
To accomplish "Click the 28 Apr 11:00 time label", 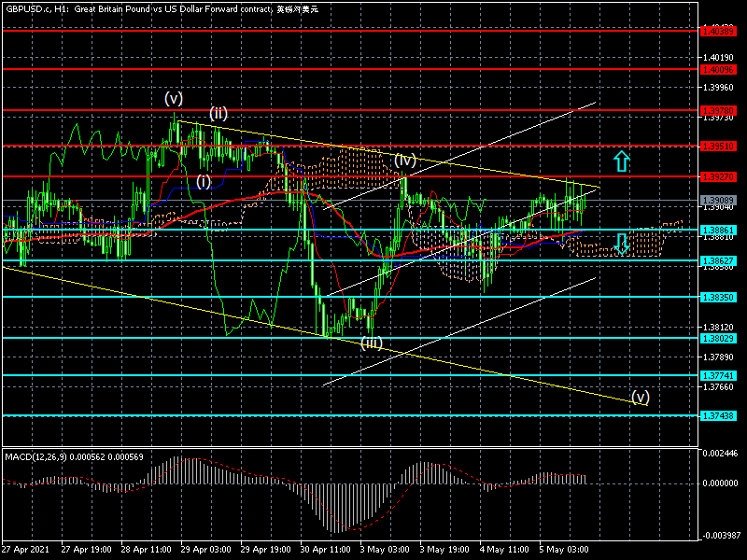I will coord(146,550).
